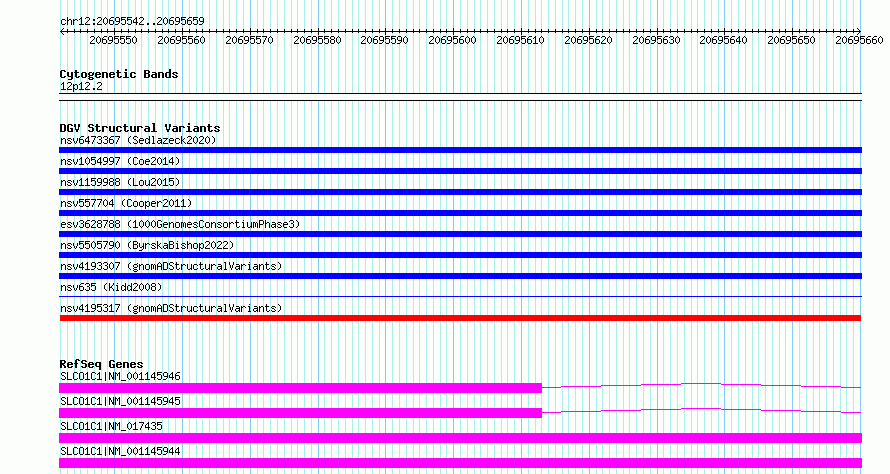This screenshot has height=474, width=890.
Task: Select the Cytogenetic Bands track title
Action: (x=119, y=74)
